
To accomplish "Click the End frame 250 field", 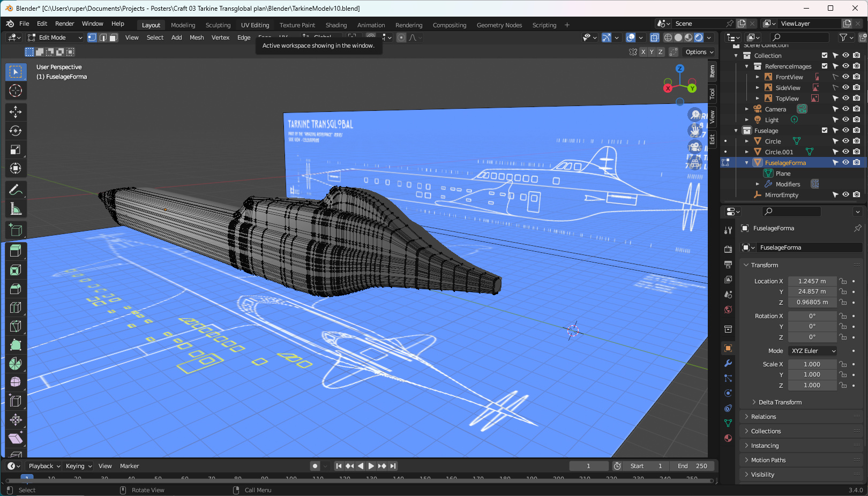I will pos(692,466).
